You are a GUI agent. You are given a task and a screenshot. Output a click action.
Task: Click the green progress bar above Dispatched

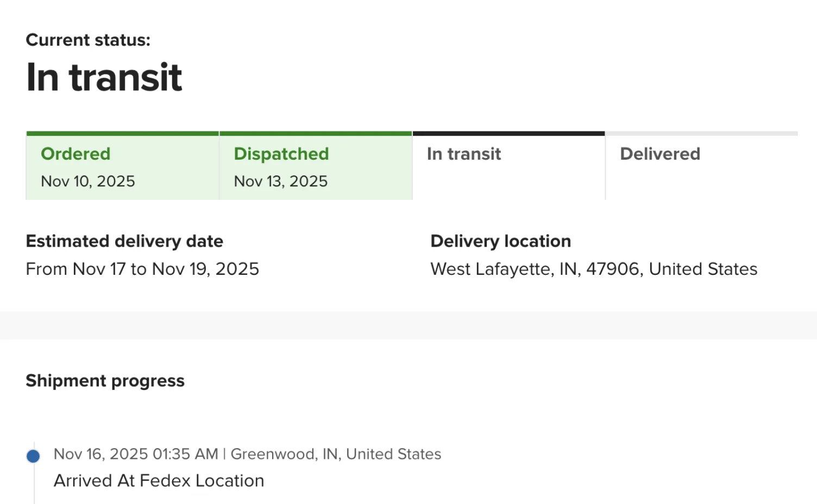point(316,134)
